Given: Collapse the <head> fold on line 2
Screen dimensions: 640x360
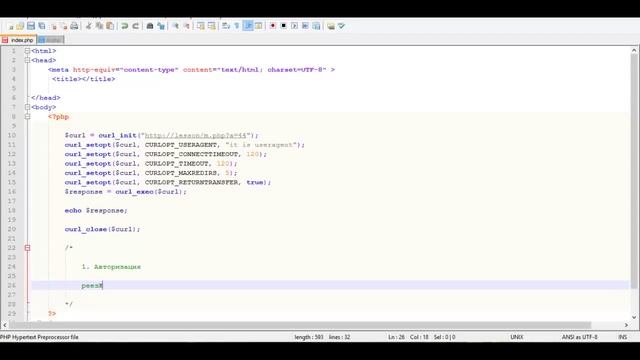Looking at the screenshot, I should pos(27,60).
